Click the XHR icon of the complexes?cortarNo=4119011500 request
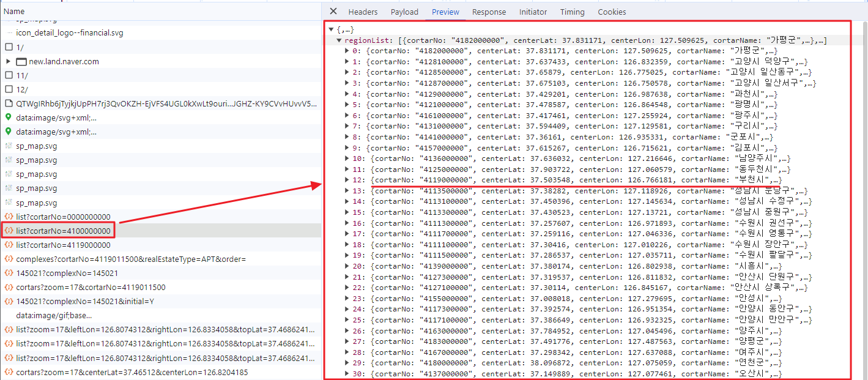 click(x=9, y=259)
